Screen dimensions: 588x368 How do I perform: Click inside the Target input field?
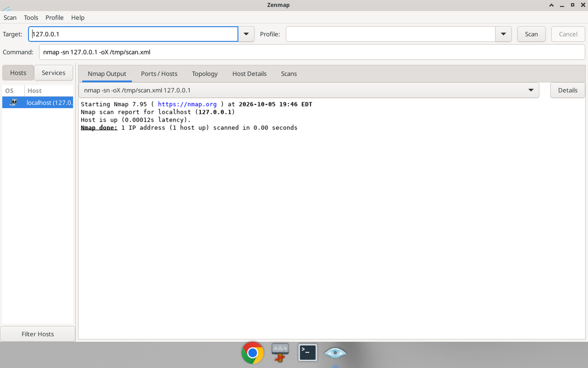coord(133,34)
